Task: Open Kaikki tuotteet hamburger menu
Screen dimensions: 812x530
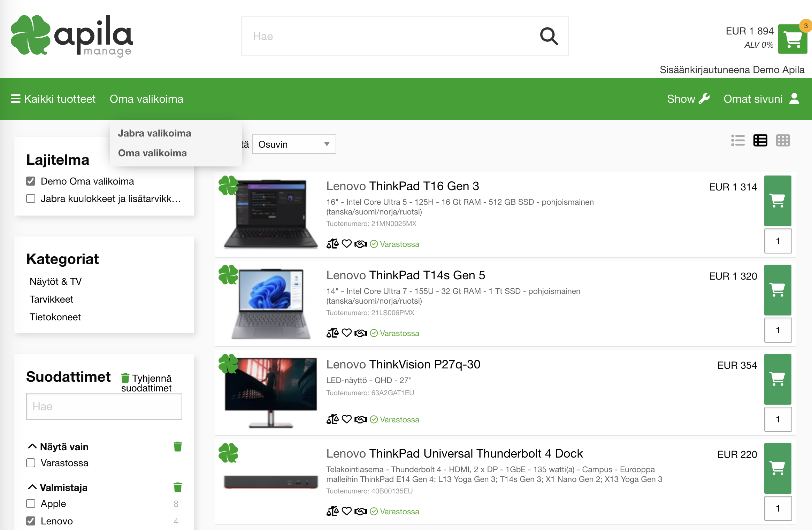Action: tap(53, 99)
